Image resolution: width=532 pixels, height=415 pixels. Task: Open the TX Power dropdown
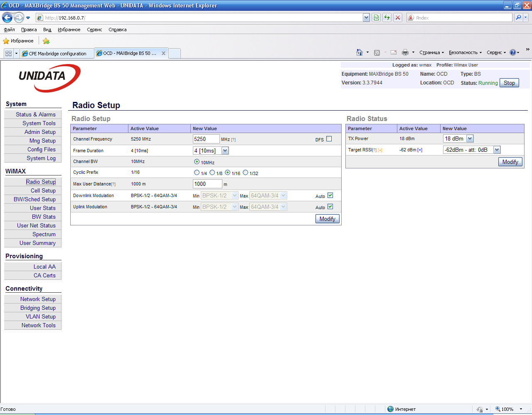point(470,138)
